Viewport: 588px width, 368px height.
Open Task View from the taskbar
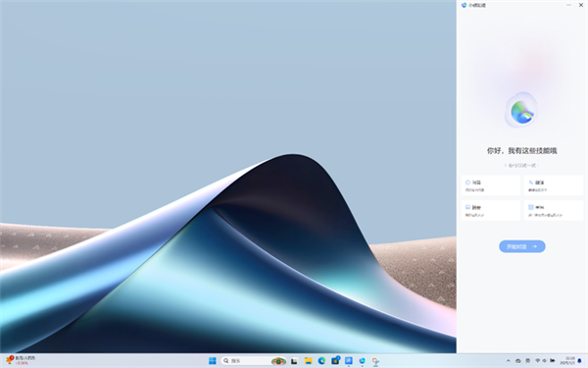[294, 361]
